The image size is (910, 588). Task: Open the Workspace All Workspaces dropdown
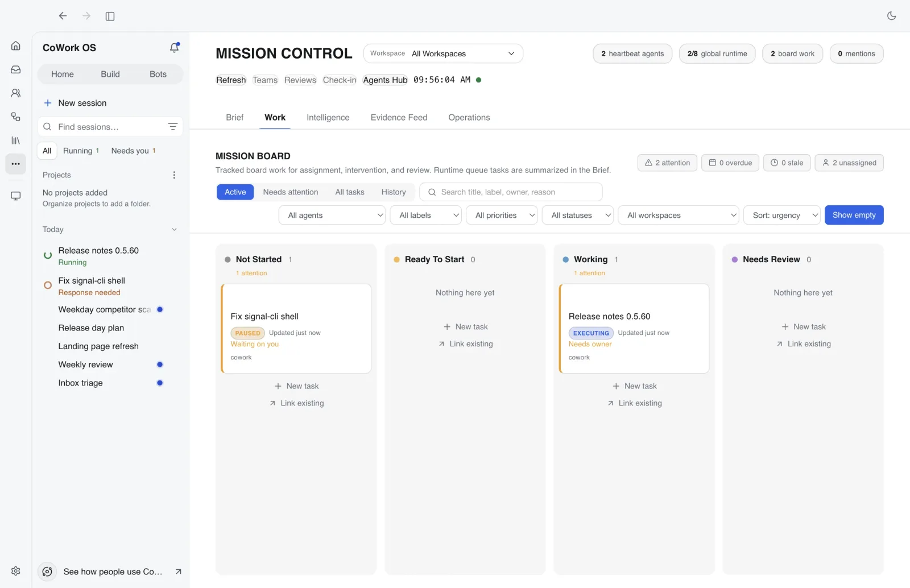click(x=443, y=53)
